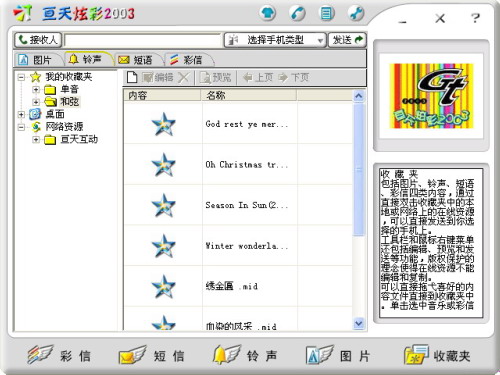Select 我的收藏夹 in the tree

[69, 77]
